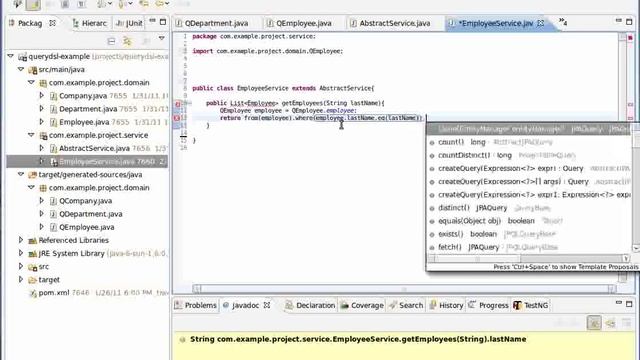640x360 pixels.
Task: Open the Declaration view tab
Action: [310, 305]
